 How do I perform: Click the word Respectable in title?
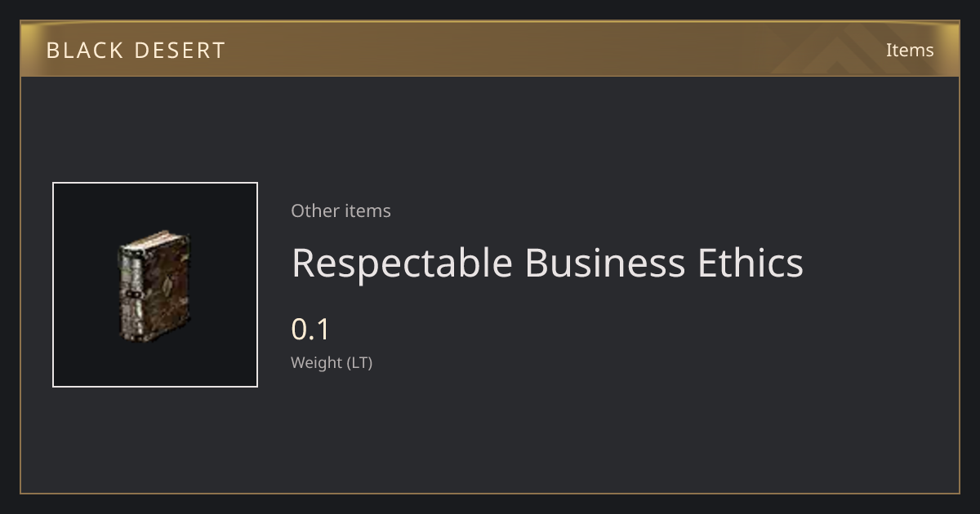(403, 264)
